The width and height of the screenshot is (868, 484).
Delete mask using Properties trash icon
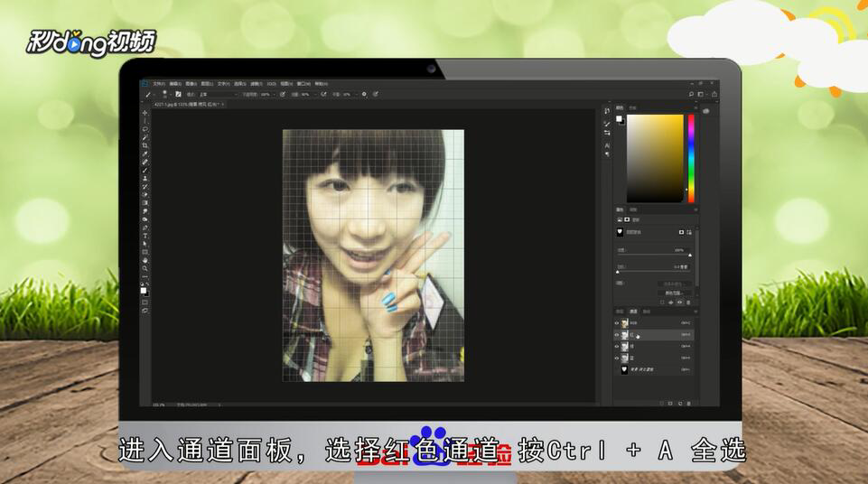pyautogui.click(x=688, y=302)
